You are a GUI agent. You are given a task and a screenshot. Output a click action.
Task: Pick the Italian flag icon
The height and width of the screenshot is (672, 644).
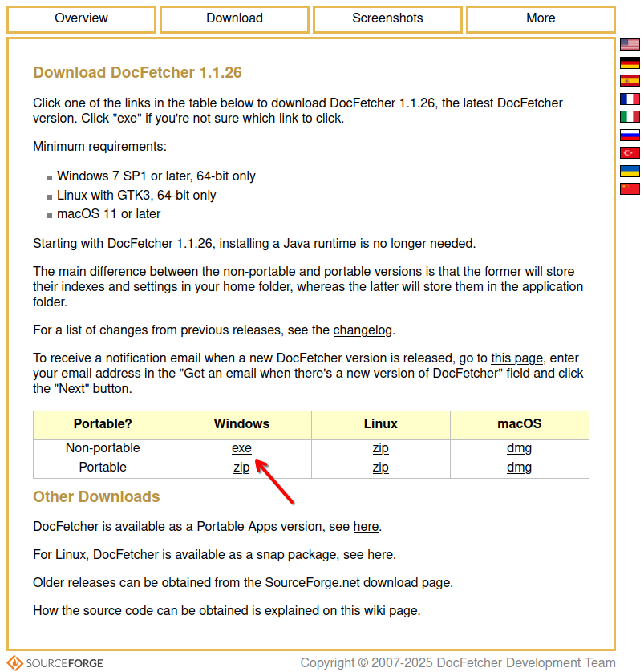click(630, 116)
